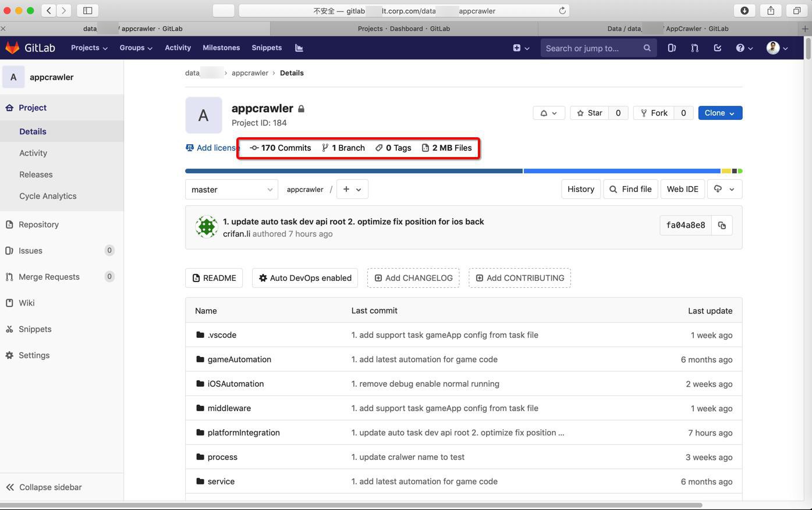Star the appcrawler project
The image size is (812, 510).
(590, 113)
